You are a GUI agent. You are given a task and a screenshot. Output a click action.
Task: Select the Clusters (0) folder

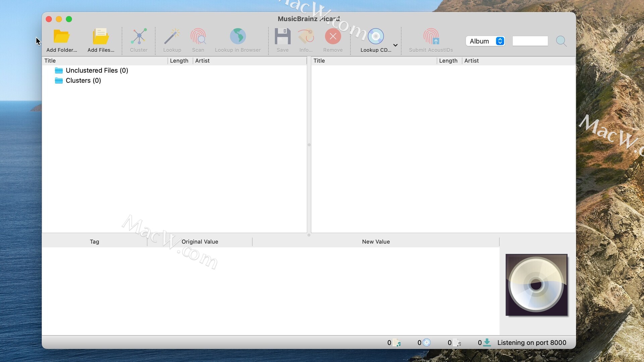[x=83, y=80]
